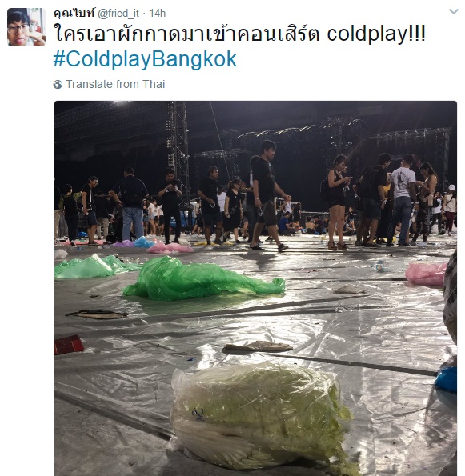Click the globe icon beside Translate
This screenshot has width=465, height=476.
click(x=58, y=84)
